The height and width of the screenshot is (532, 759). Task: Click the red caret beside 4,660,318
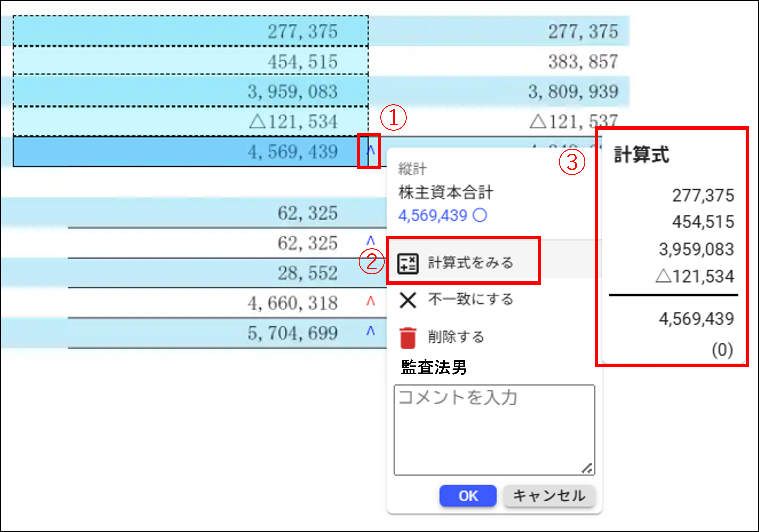pos(371,301)
